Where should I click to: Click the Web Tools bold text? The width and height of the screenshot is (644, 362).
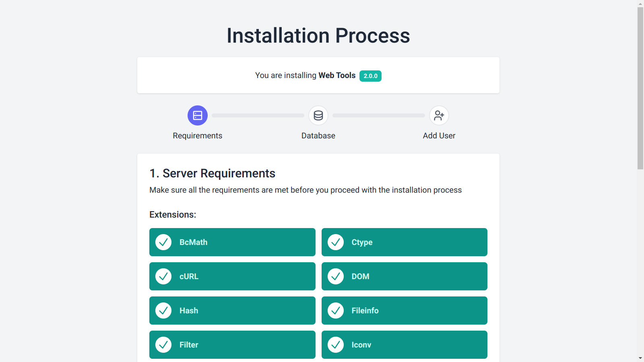tap(336, 75)
